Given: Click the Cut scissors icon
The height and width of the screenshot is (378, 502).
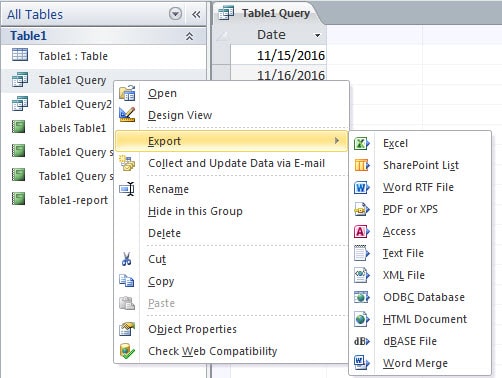Looking at the screenshot, I should 127,259.
